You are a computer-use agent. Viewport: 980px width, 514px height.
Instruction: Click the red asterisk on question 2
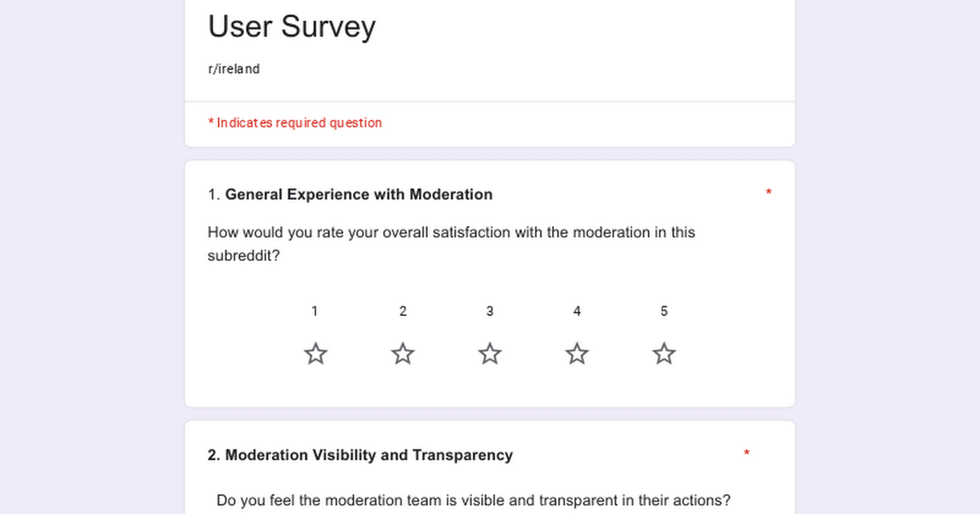point(746,454)
